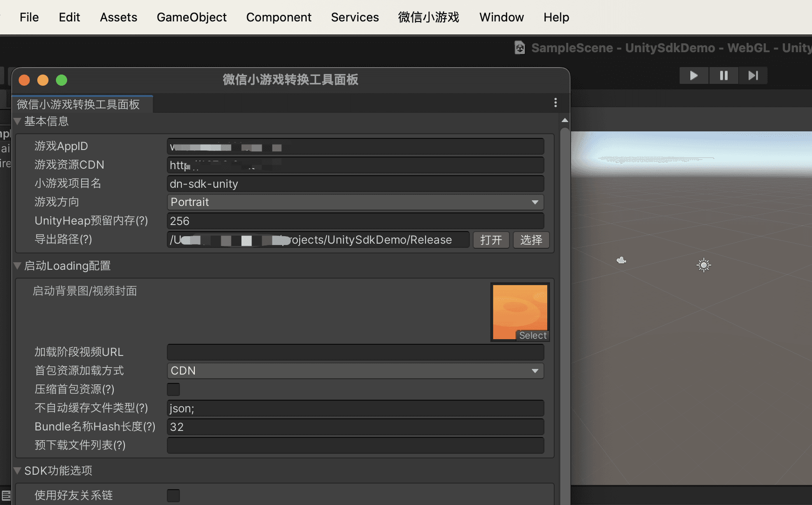Open the 微信小游戏 menu

(x=429, y=17)
